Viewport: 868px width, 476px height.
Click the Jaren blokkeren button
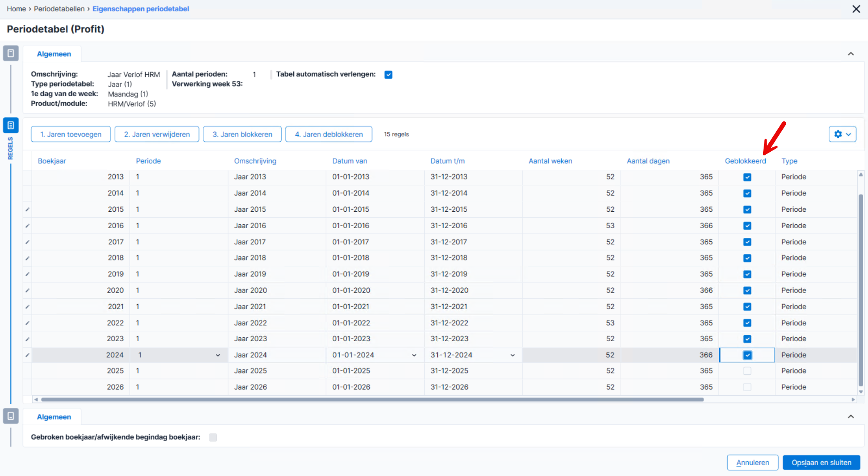(x=242, y=134)
